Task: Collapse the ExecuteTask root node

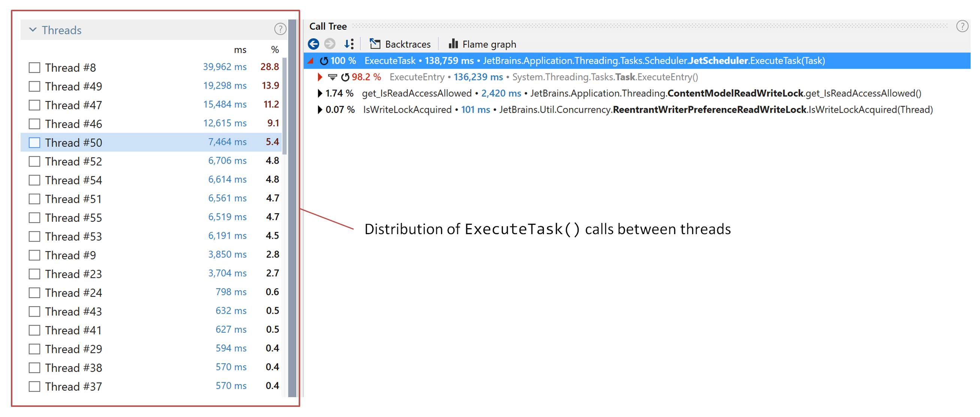Action: point(311,60)
